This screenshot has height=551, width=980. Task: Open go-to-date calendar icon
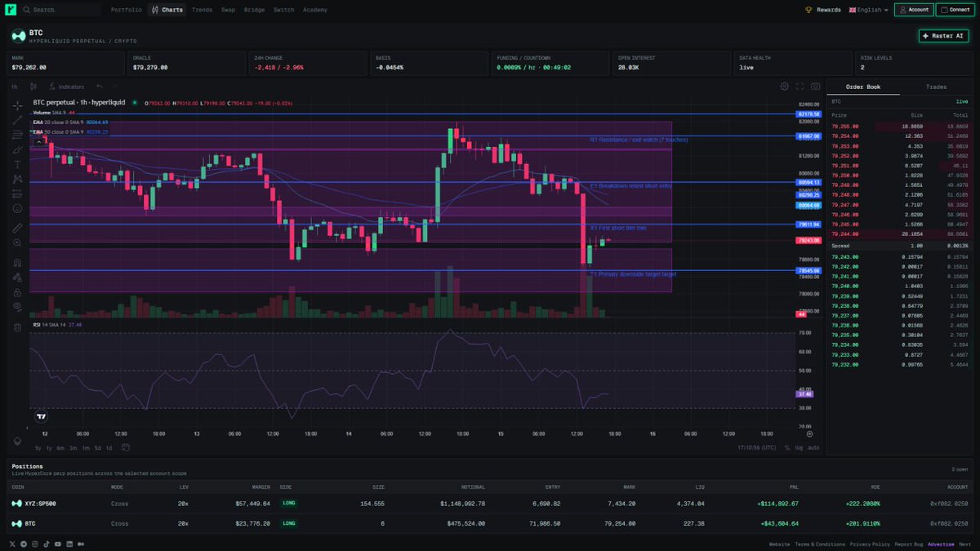click(126, 447)
